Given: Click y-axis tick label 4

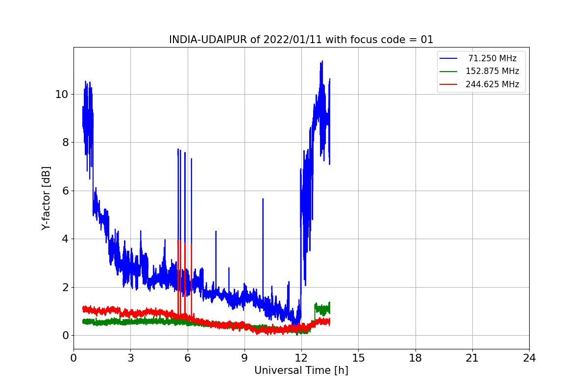Looking at the screenshot, I should 65,239.
